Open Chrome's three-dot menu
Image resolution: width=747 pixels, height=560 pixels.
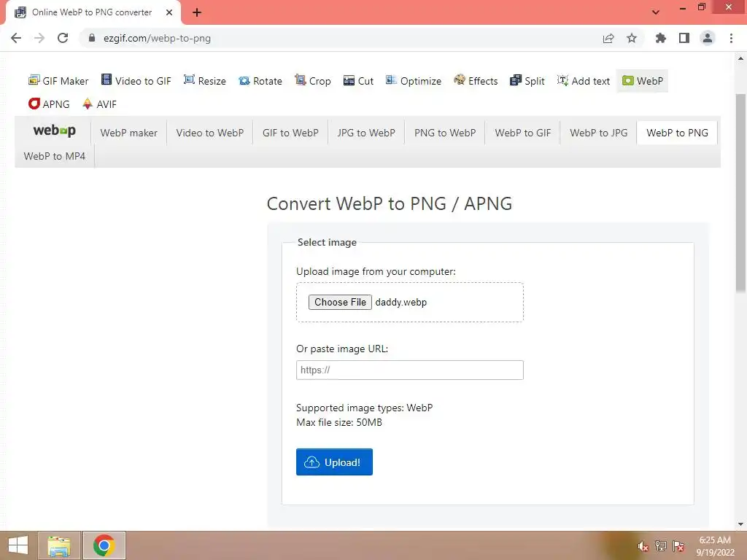pyautogui.click(x=731, y=38)
